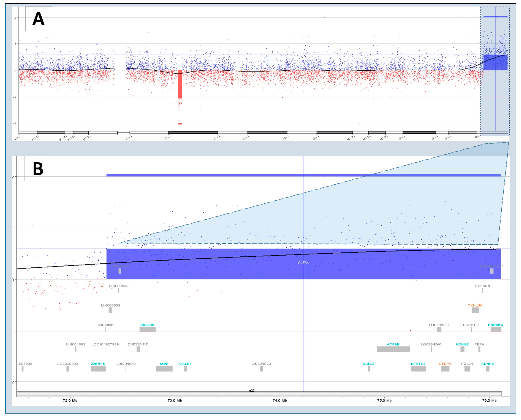The height and width of the screenshot is (420, 521).
Task: Click the 0.576 value in blue region
Action: 303,263
